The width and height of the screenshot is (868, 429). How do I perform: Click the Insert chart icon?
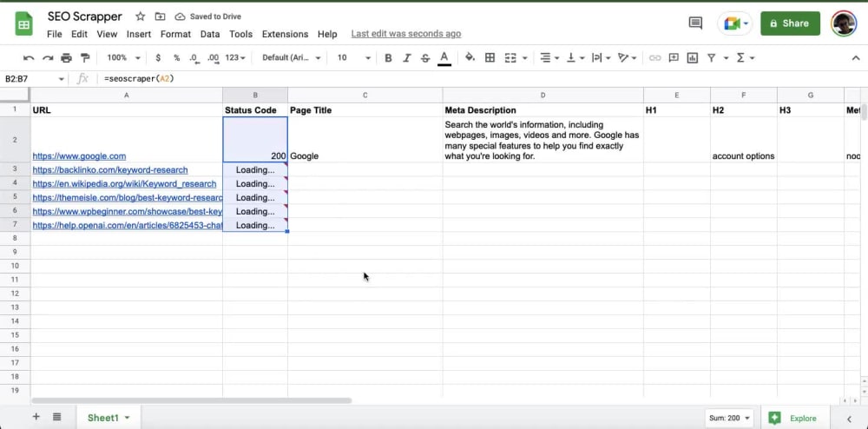coord(692,57)
